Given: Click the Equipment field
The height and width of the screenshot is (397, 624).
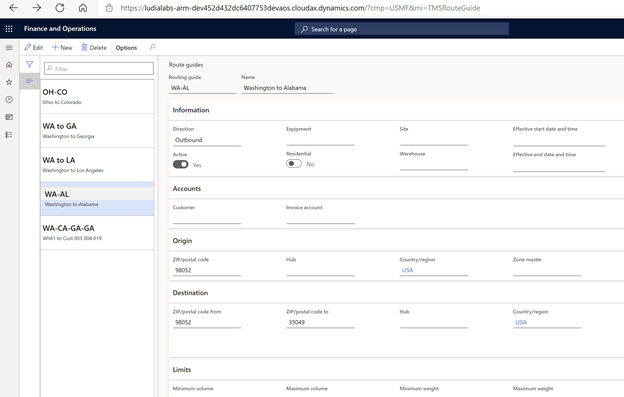Looking at the screenshot, I should [x=320, y=140].
